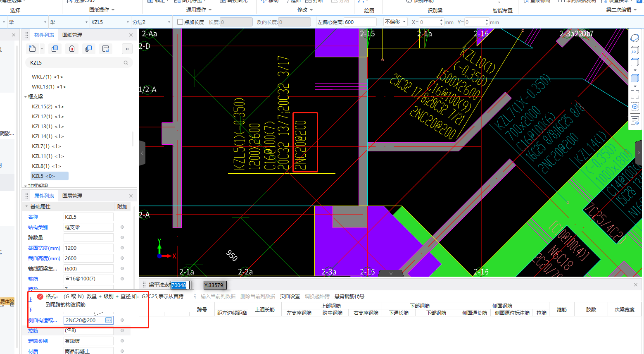Enable the 点加长度 checkbox
644x354 pixels.
coord(180,22)
